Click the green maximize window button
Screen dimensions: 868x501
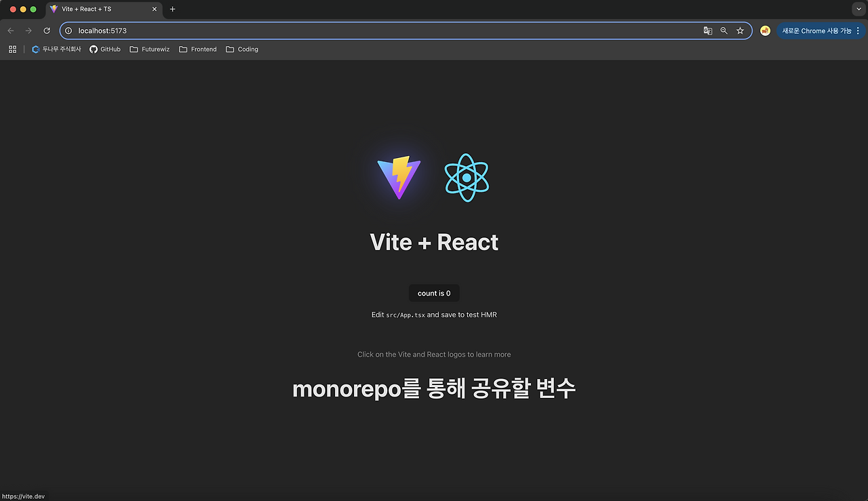[x=33, y=9]
